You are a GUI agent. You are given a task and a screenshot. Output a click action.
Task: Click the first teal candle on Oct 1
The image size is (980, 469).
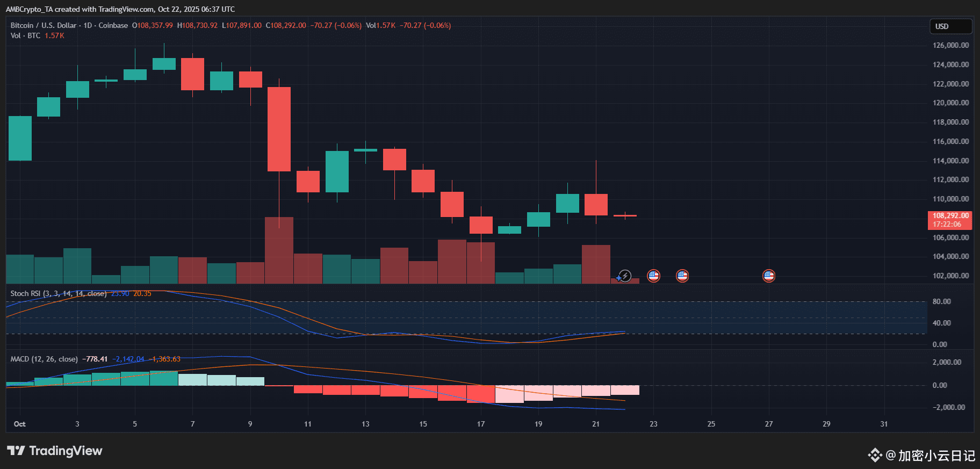[x=20, y=138]
